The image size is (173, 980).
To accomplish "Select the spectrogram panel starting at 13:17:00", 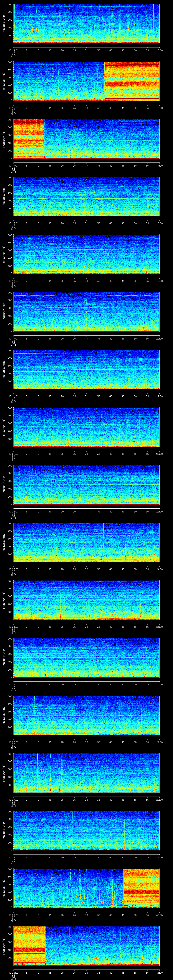I will (86, 197).
